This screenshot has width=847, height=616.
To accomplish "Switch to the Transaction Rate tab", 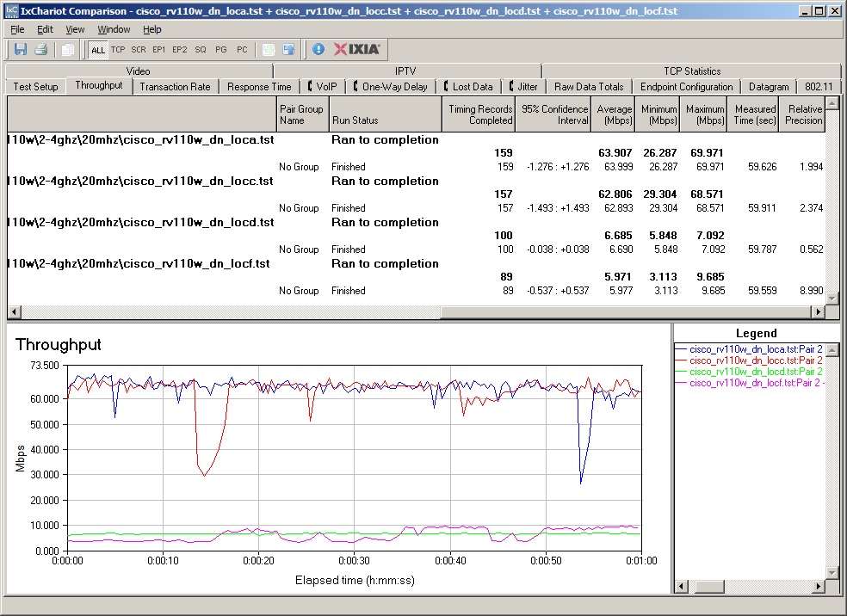I will pyautogui.click(x=175, y=86).
